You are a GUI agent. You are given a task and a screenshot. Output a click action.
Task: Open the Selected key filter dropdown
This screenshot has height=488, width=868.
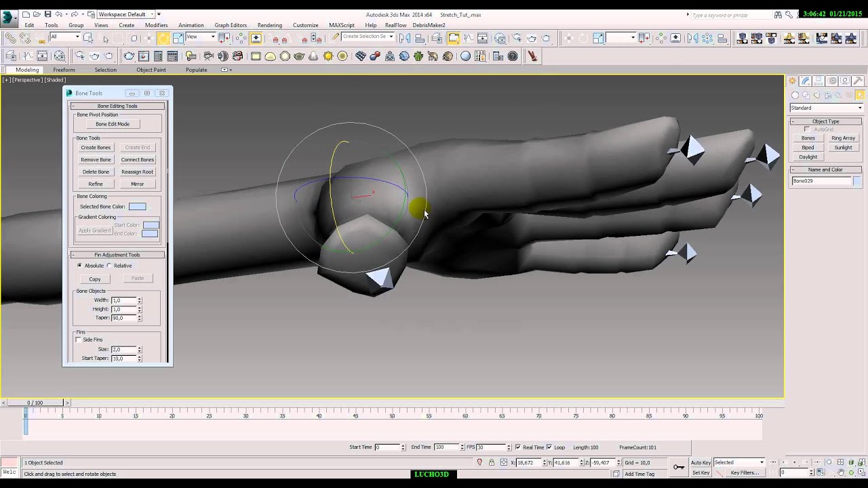pyautogui.click(x=739, y=462)
